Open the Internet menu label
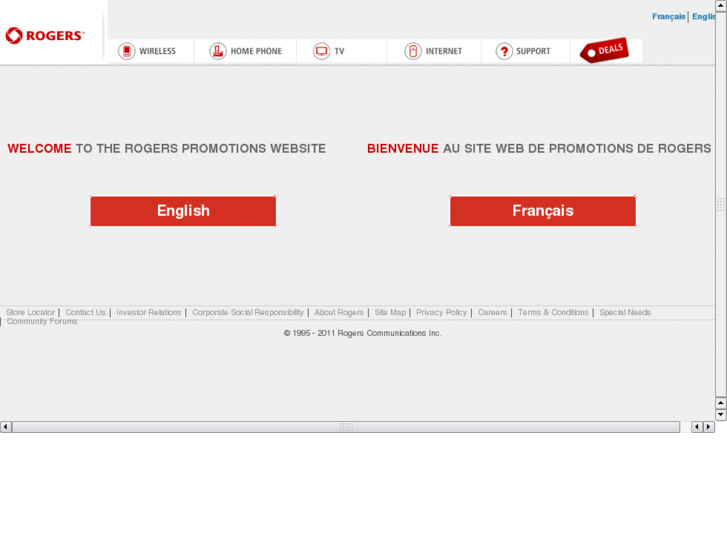The width and height of the screenshot is (727, 545). click(x=444, y=51)
